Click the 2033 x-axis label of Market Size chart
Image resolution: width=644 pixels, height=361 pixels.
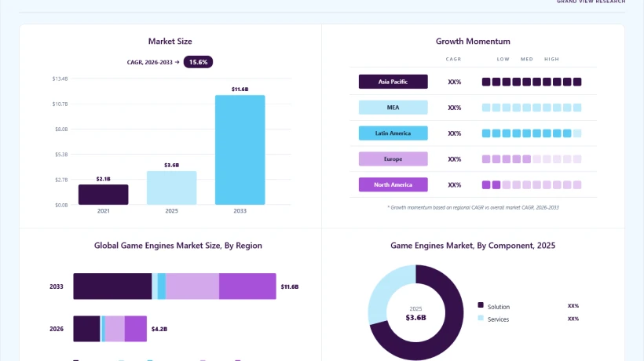[240, 211]
